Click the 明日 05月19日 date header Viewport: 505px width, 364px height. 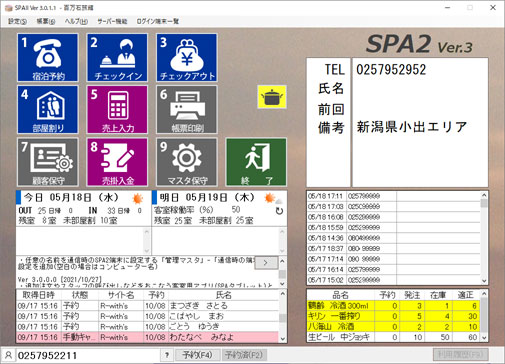[207, 197]
